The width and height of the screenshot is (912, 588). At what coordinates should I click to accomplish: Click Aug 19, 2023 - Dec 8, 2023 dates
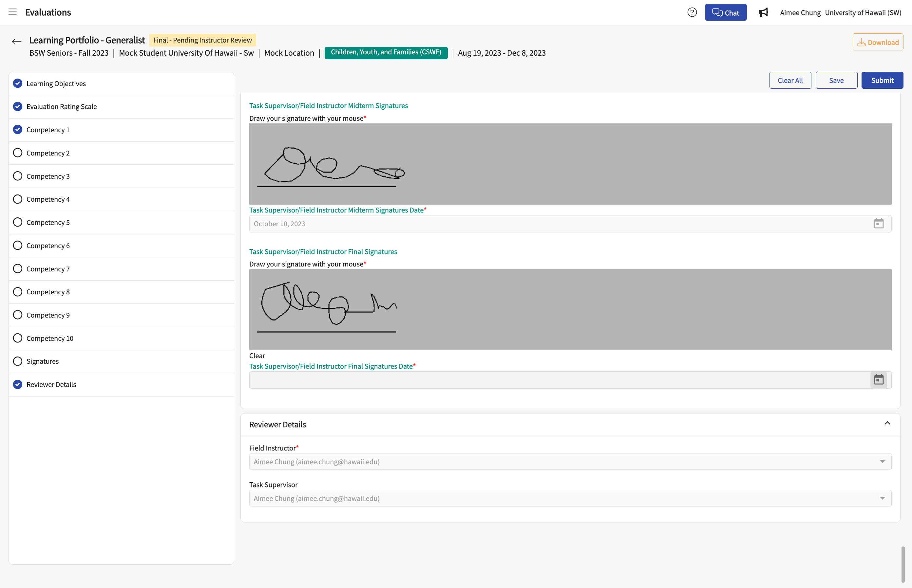point(502,53)
